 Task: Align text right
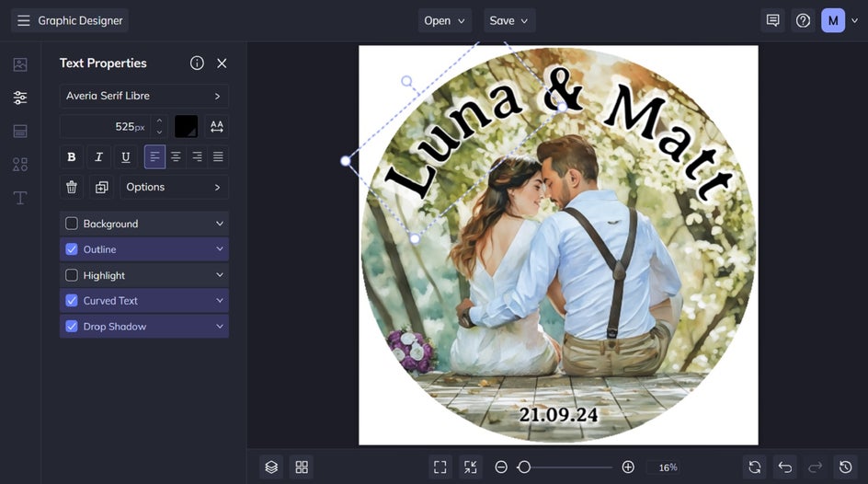197,156
